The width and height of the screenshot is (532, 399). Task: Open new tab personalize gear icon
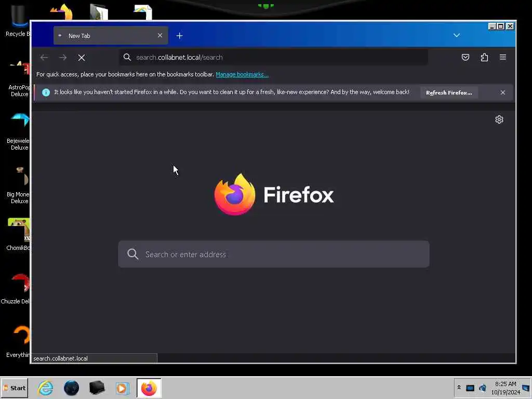499,119
